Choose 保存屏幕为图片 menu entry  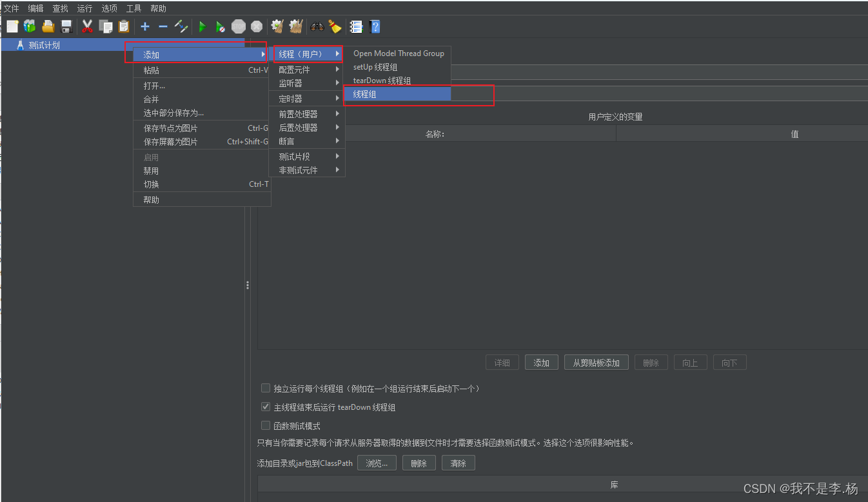coord(202,142)
